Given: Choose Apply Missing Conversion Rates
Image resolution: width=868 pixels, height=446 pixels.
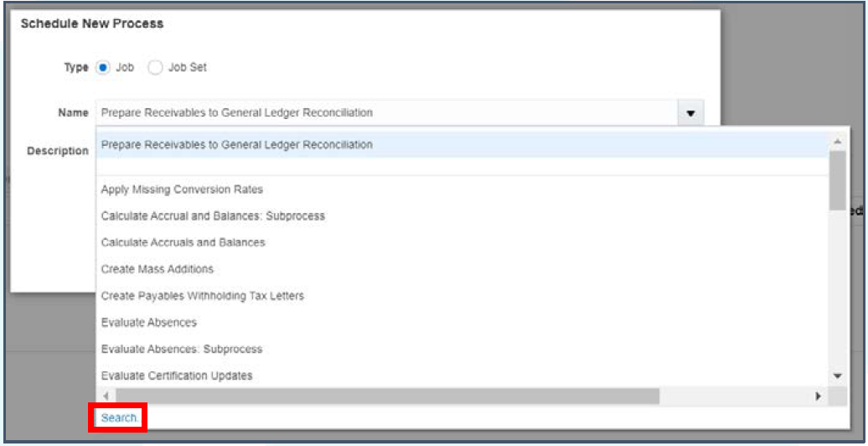Looking at the screenshot, I should (182, 189).
